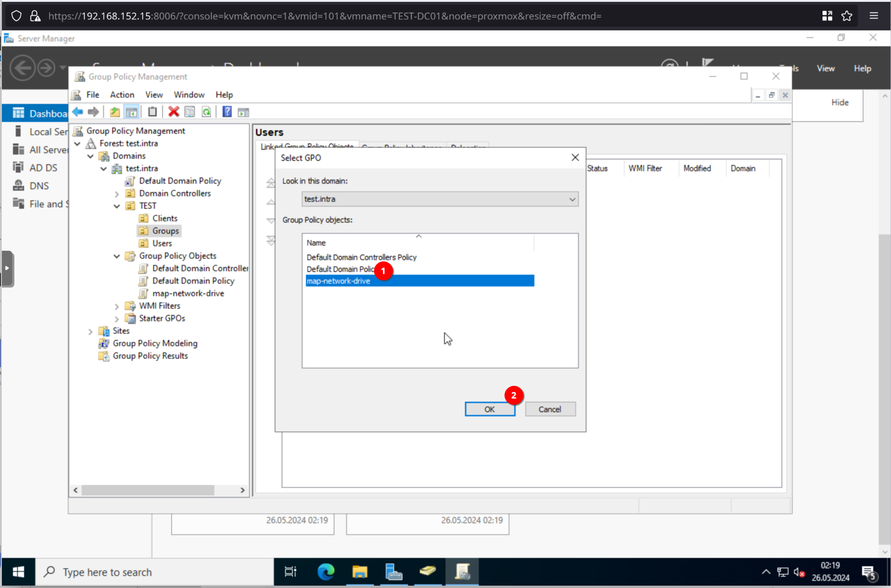
Task: Click the red X Delete toolbar icon
Action: point(173,112)
